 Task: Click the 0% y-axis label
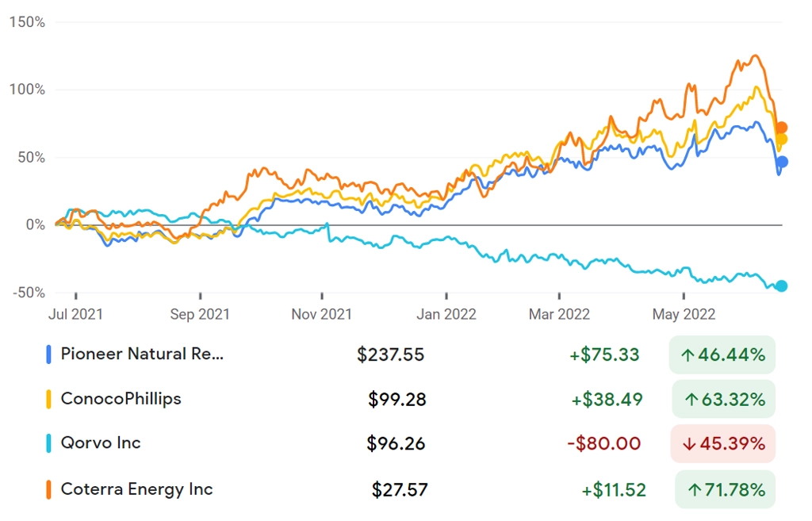pyautogui.click(x=35, y=224)
